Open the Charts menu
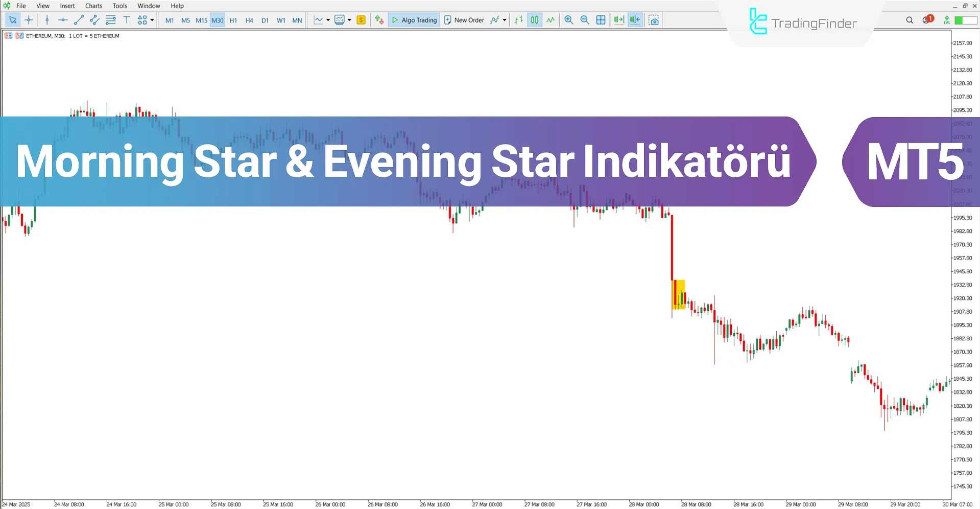Viewport: 980px width, 509px height. [93, 6]
